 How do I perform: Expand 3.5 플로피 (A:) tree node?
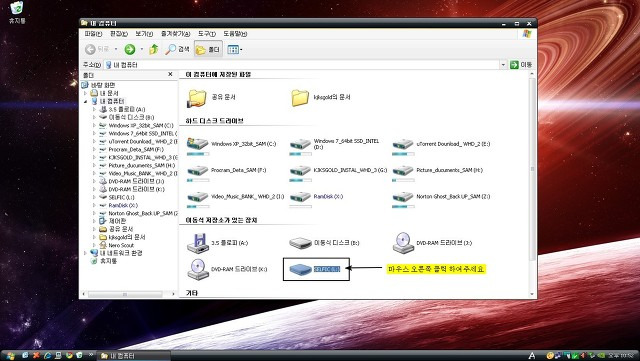(x=94, y=109)
